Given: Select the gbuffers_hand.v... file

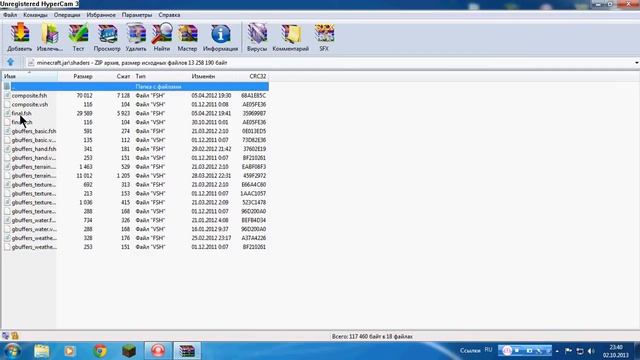Looking at the screenshot, I should click(x=34, y=158).
